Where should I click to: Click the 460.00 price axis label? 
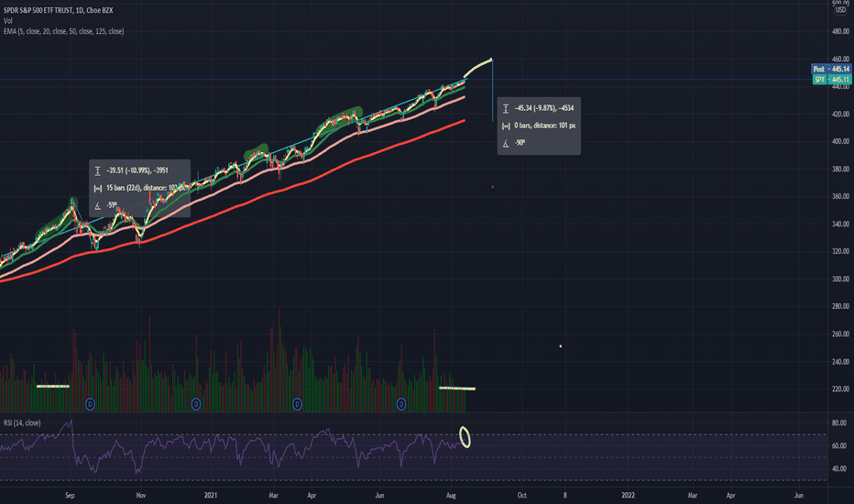pyautogui.click(x=840, y=59)
